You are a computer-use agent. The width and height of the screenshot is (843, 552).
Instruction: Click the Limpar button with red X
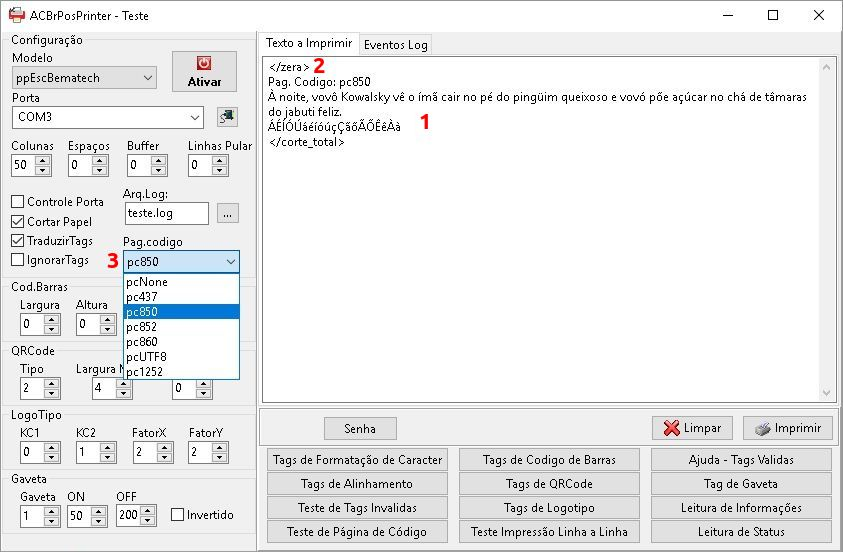pos(692,428)
